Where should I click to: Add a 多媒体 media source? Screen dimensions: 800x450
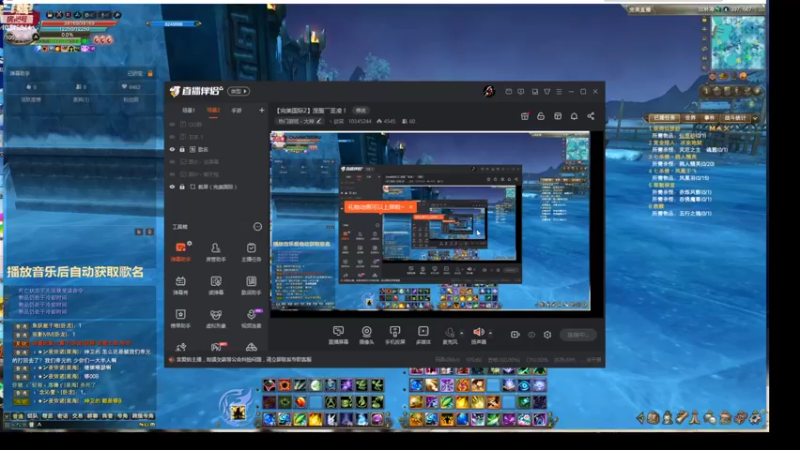(423, 335)
